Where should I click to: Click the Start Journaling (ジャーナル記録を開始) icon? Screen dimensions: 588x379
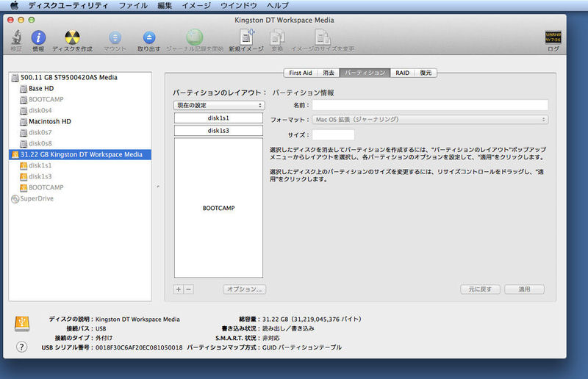pyautogui.click(x=194, y=37)
